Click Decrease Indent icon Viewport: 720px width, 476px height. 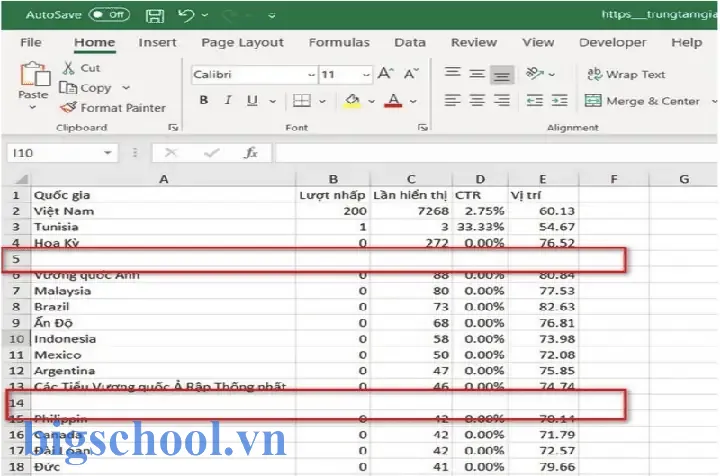tap(534, 100)
